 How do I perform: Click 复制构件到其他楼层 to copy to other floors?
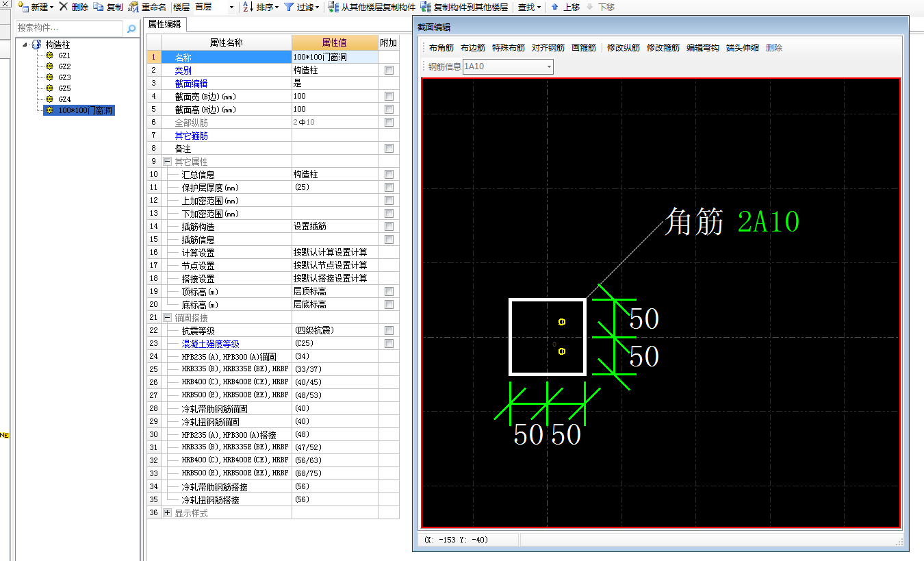tap(465, 7)
